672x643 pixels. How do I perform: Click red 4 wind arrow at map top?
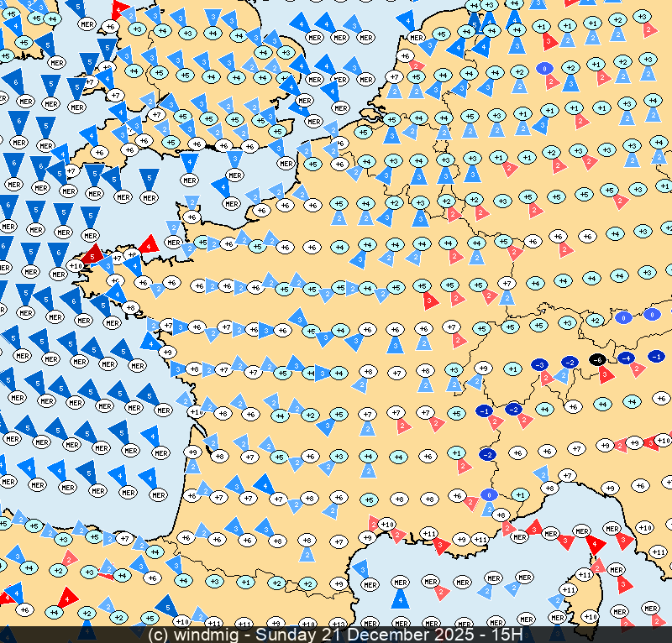[x=122, y=11]
